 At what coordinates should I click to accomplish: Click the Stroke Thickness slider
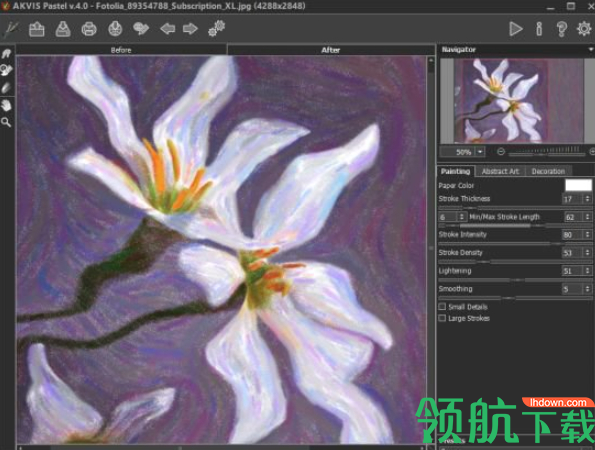515,208
